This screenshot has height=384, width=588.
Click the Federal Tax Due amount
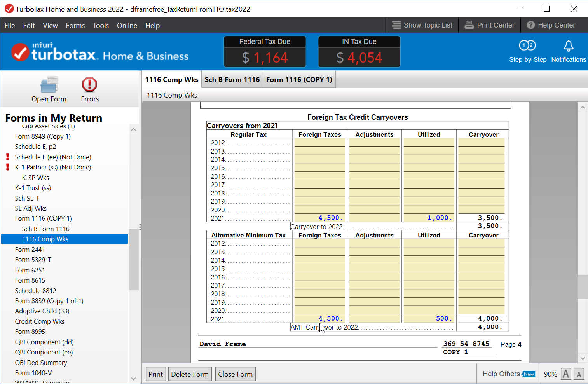[x=265, y=58]
